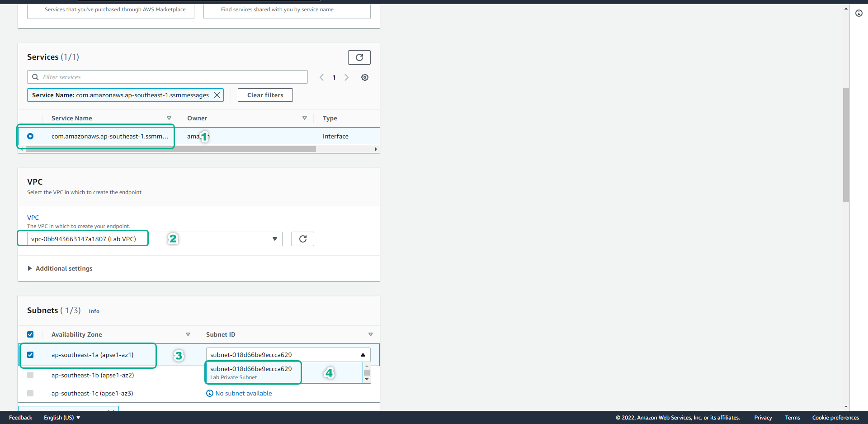Image resolution: width=868 pixels, height=424 pixels.
Task: Check the ap-southeast-1b availability zone
Action: pos(30,375)
